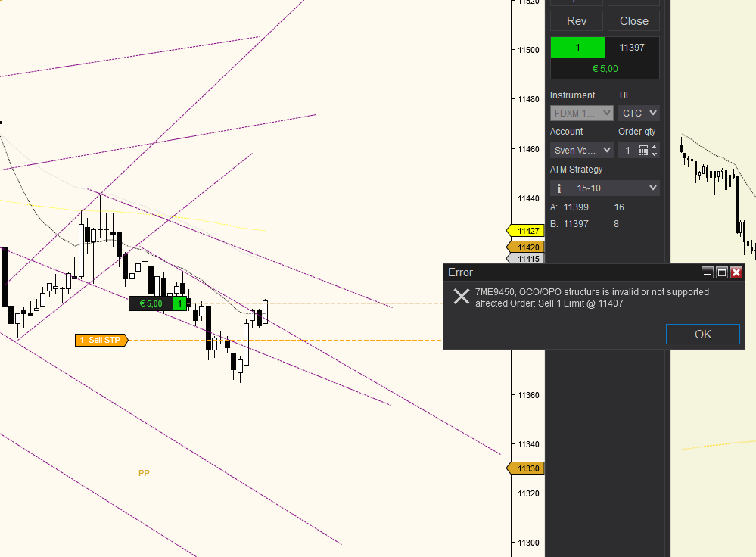The height and width of the screenshot is (557, 756).
Task: Click the yellow 11427 price marker
Action: click(525, 231)
